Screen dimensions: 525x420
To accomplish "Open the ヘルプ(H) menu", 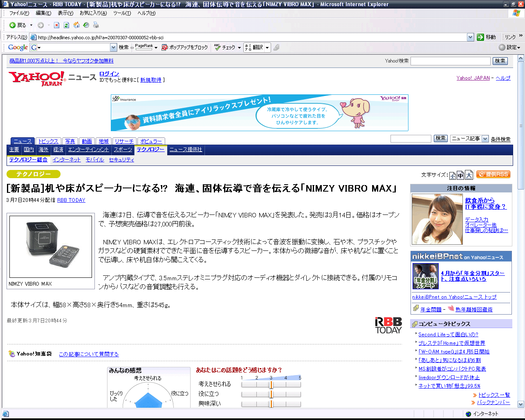I will click(x=146, y=13).
